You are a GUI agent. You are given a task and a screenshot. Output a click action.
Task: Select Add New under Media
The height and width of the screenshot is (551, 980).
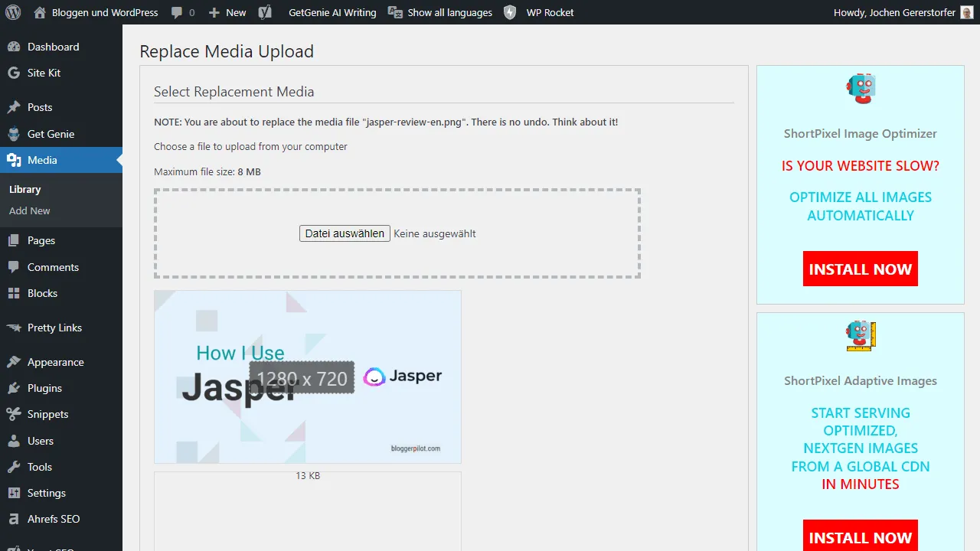tap(30, 210)
